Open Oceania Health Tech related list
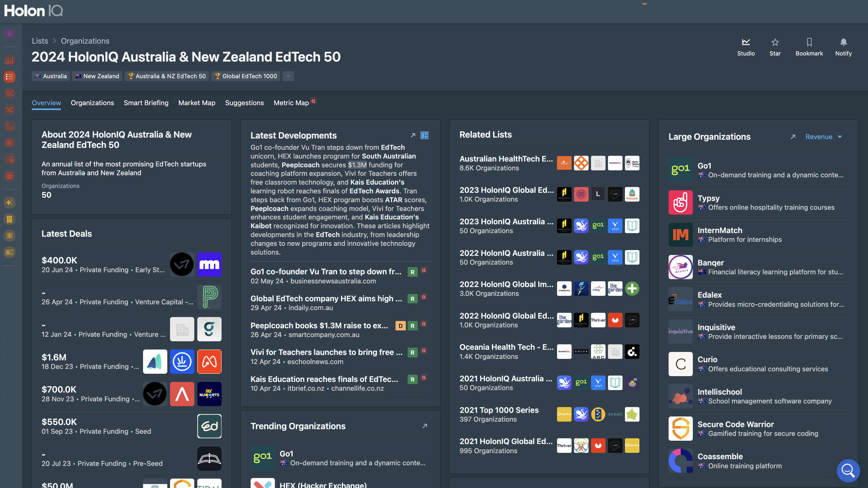868x488 pixels. pos(549,352)
